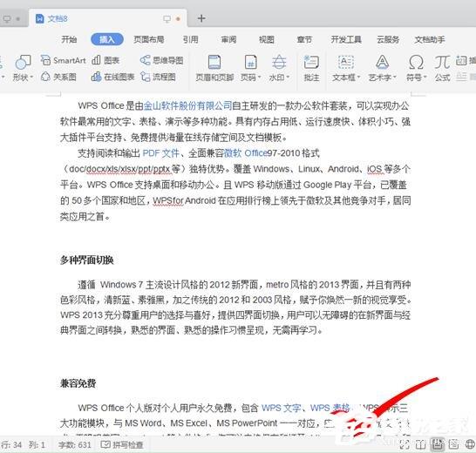Insert a comment (批注)
This screenshot has height=453, width=476.
click(311, 68)
